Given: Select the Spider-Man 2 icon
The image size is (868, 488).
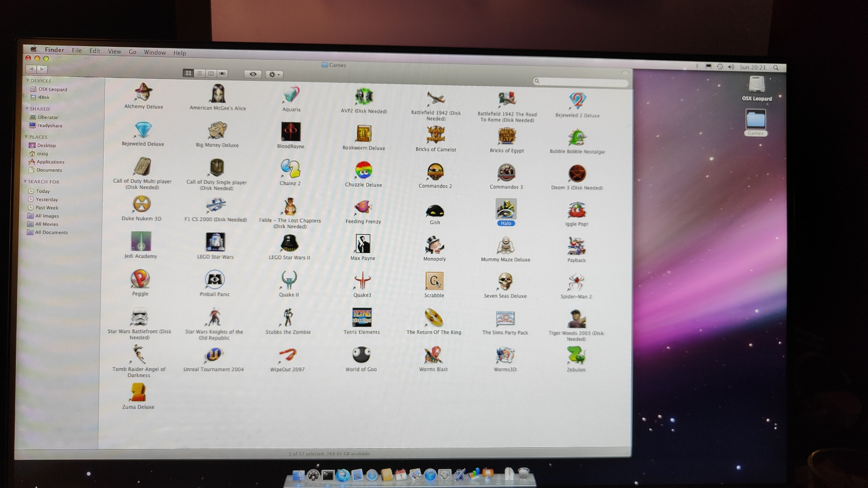Looking at the screenshot, I should click(576, 282).
